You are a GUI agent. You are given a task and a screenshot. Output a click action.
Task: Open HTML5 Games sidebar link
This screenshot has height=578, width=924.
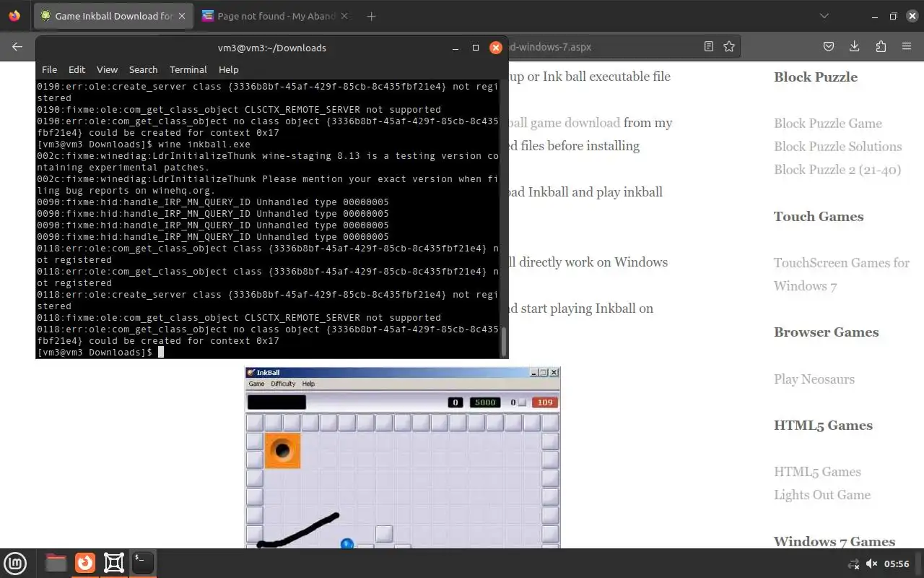pos(817,472)
